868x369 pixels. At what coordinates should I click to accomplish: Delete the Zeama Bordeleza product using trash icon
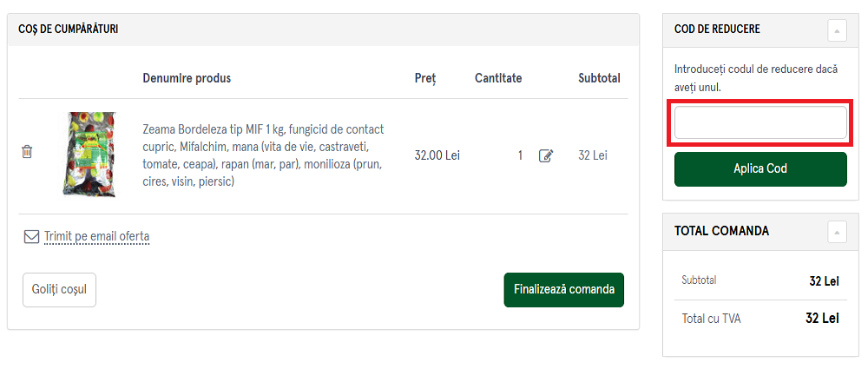(27, 152)
